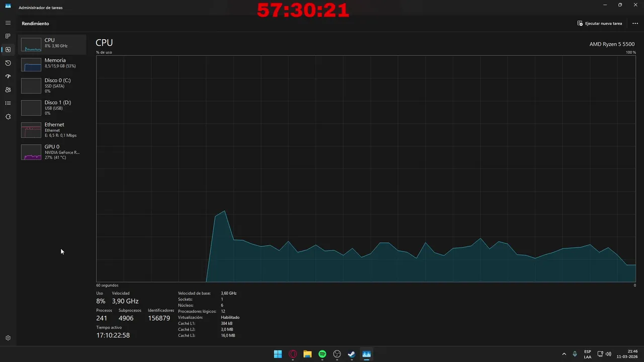Open Spotify from taskbar

click(x=323, y=354)
